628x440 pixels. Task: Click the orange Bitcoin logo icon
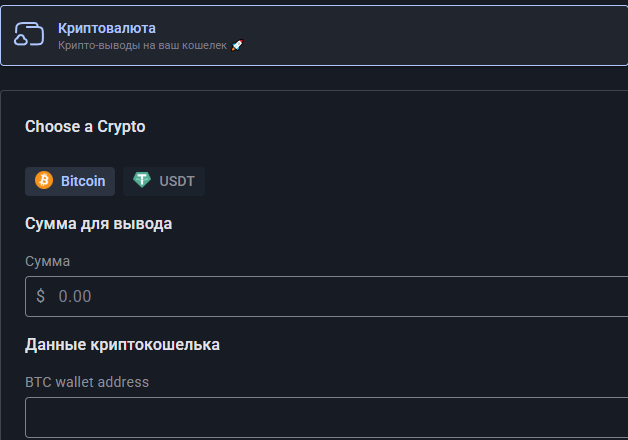pos(43,181)
